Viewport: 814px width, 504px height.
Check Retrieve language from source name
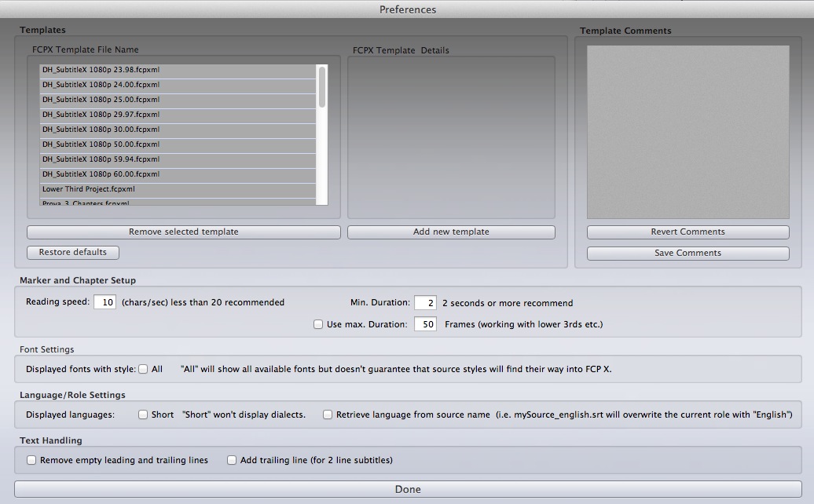click(328, 415)
